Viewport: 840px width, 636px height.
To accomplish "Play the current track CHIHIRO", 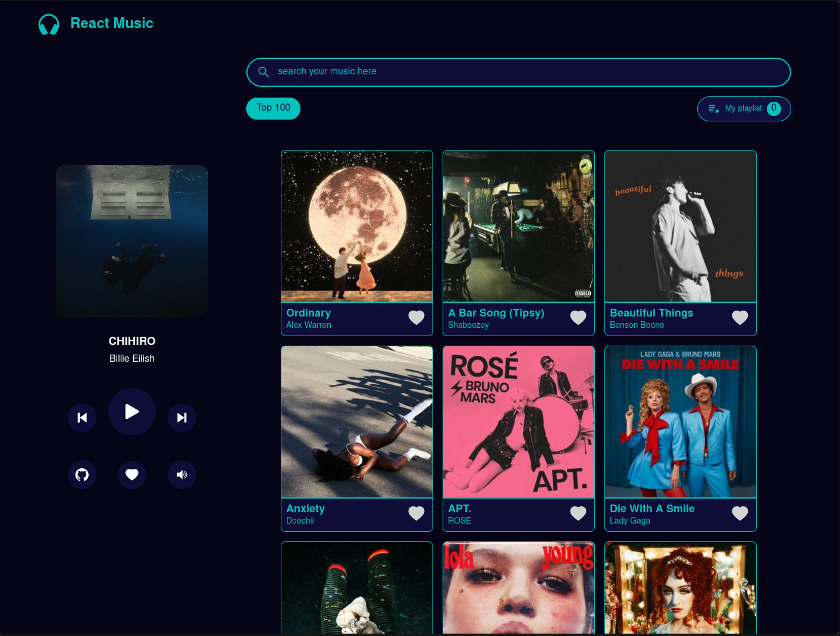I will tap(132, 412).
